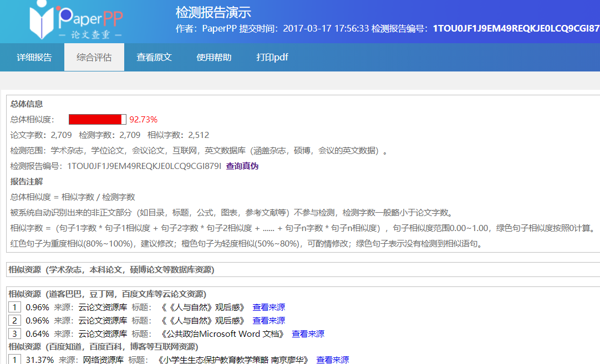600x364 pixels.
Task: Click the numbered box 1 at 31.37%
Action: click(x=14, y=360)
